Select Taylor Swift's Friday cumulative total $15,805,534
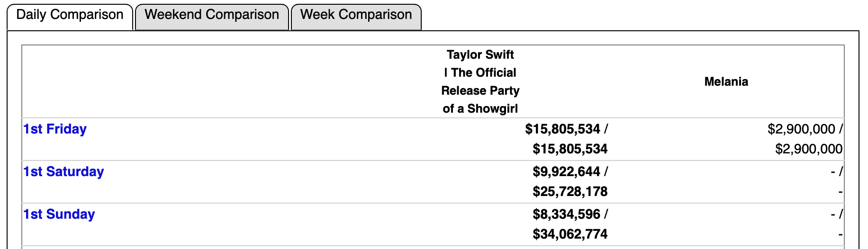 (x=570, y=149)
